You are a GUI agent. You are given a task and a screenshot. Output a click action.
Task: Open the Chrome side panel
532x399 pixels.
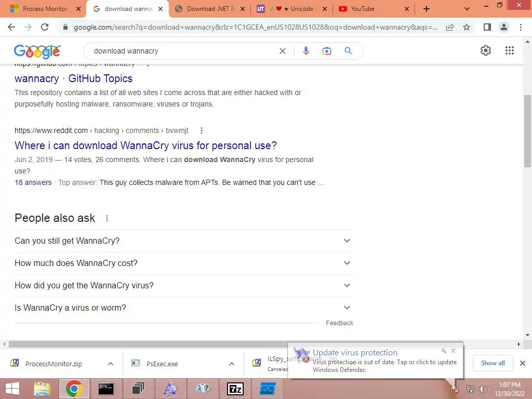point(487,27)
